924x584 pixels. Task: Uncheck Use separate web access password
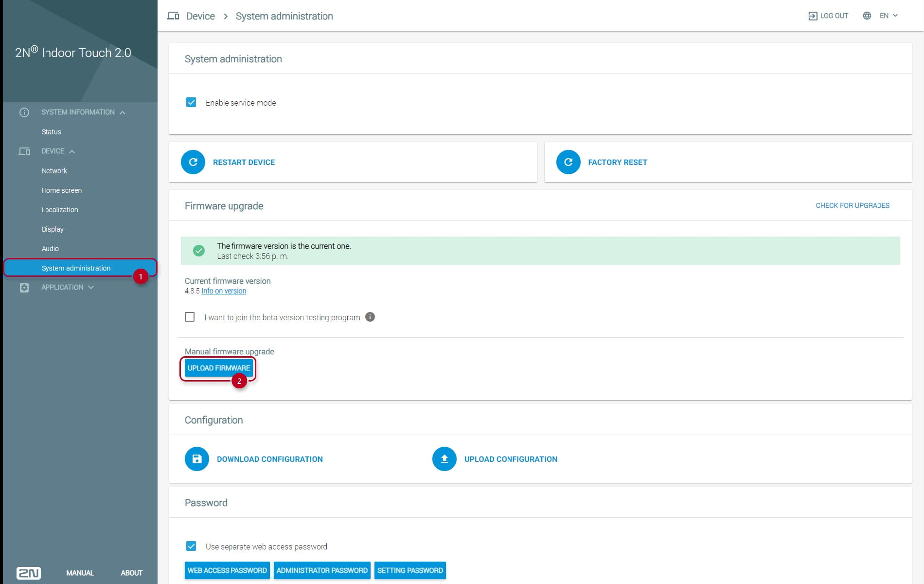[x=191, y=546]
